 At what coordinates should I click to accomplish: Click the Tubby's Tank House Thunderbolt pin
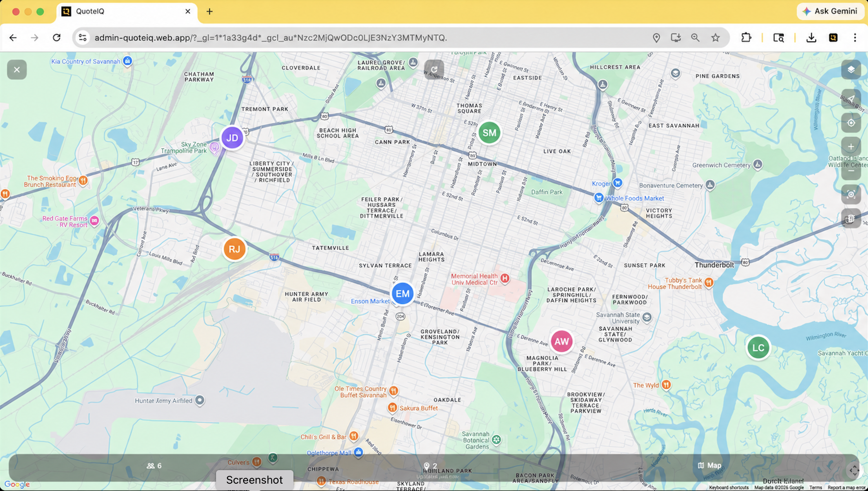(708, 282)
